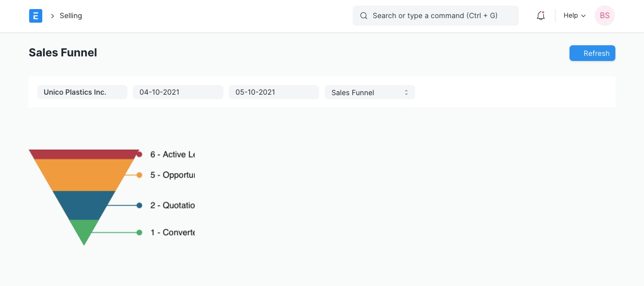Click the orange Opportunities marker dot
The height and width of the screenshot is (286, 644).
[x=139, y=175]
